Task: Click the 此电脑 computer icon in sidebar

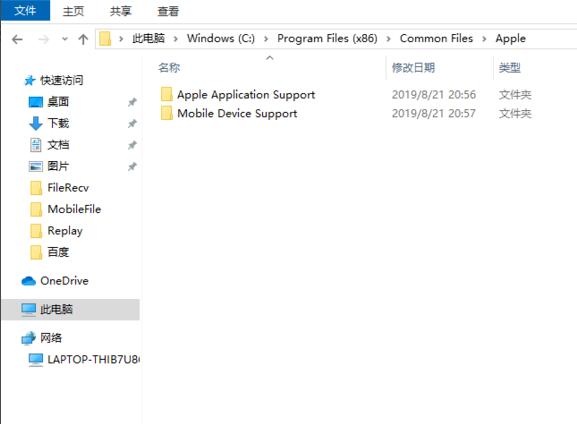Action: pos(29,310)
